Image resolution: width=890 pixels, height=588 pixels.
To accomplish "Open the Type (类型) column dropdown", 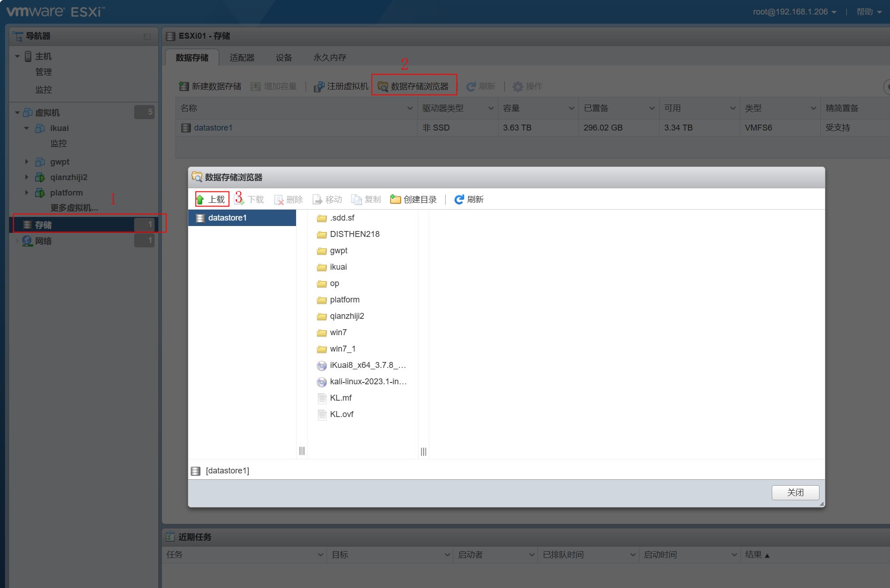I will pyautogui.click(x=813, y=108).
